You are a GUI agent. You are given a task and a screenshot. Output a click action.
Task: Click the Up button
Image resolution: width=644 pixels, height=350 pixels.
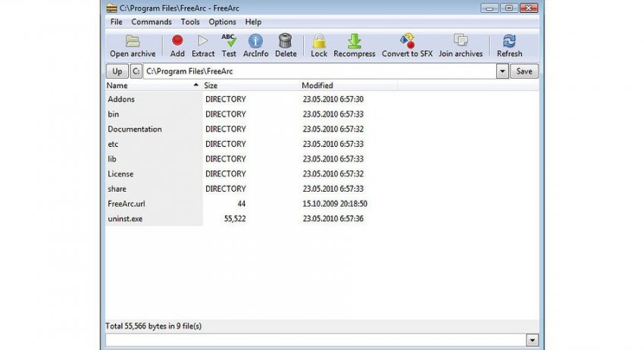(117, 71)
